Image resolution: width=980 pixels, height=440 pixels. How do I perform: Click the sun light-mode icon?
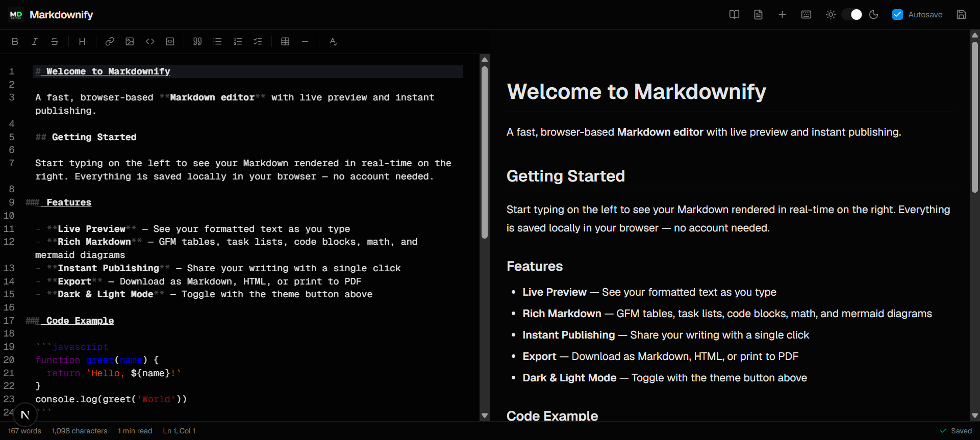coord(831,15)
